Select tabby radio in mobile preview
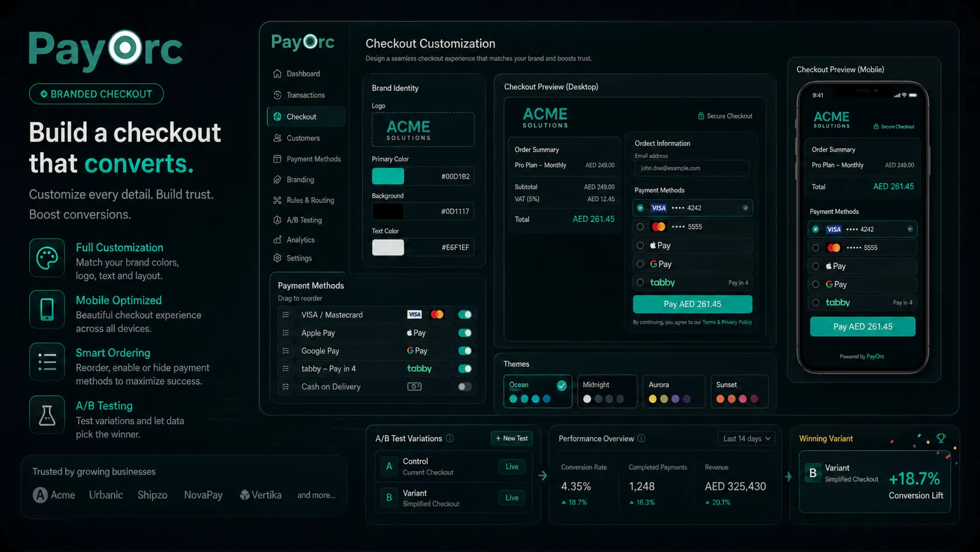This screenshot has width=980, height=552. [x=815, y=303]
